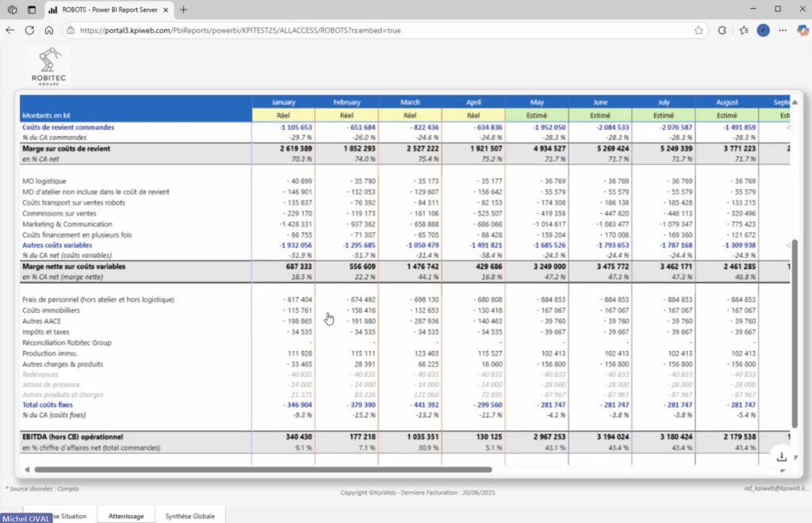Click the ROBOTS Power BI browser tab
Image resolution: width=812 pixels, height=523 pixels.
coord(107,10)
